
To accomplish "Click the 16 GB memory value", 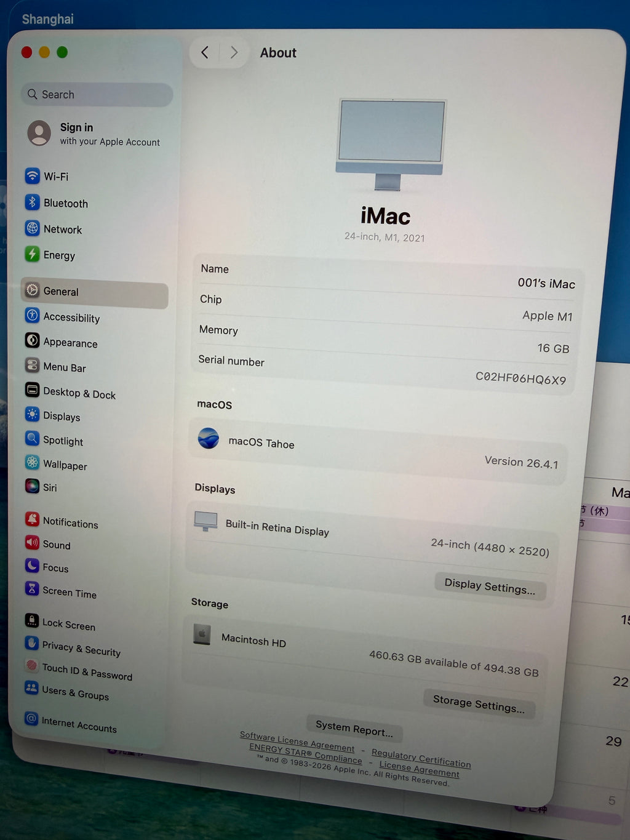I will (x=553, y=348).
